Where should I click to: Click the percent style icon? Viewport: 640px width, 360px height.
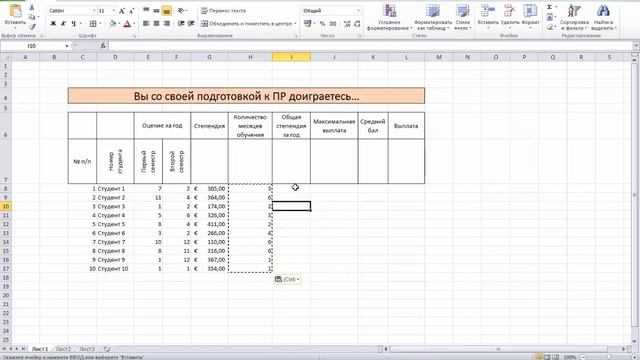coord(322,24)
